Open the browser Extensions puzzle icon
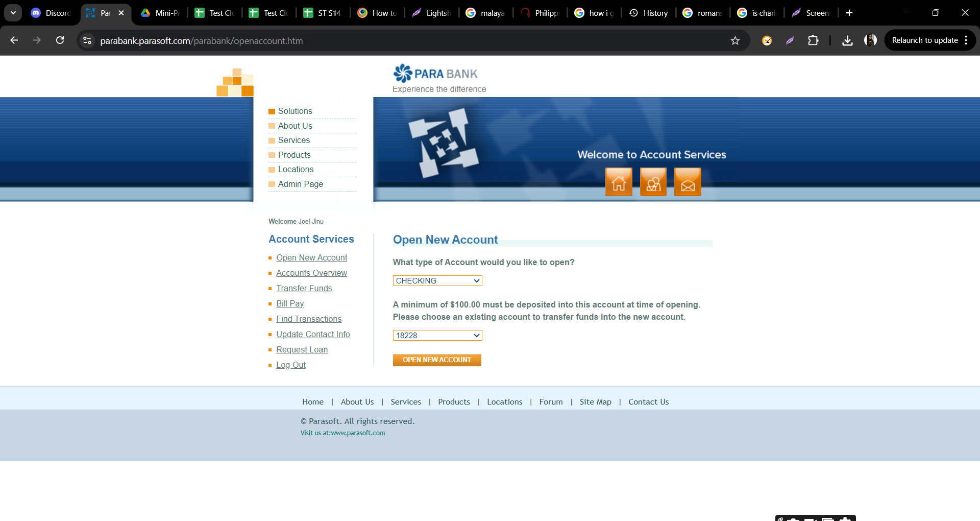The image size is (980, 521). pos(813,41)
